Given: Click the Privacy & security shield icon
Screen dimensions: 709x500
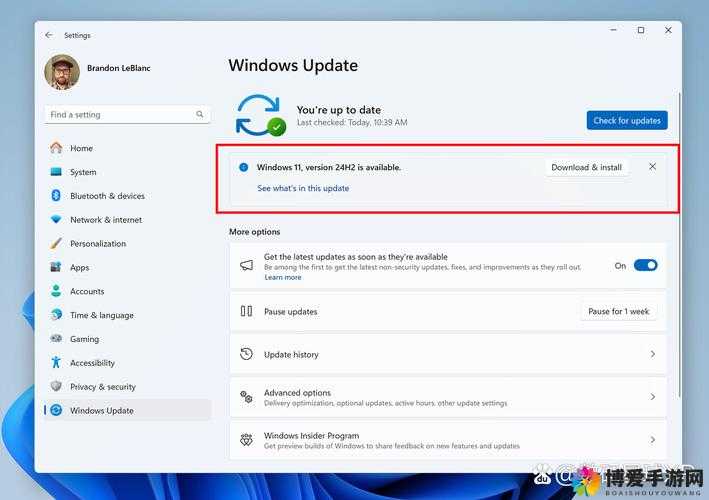Looking at the screenshot, I should (x=56, y=386).
